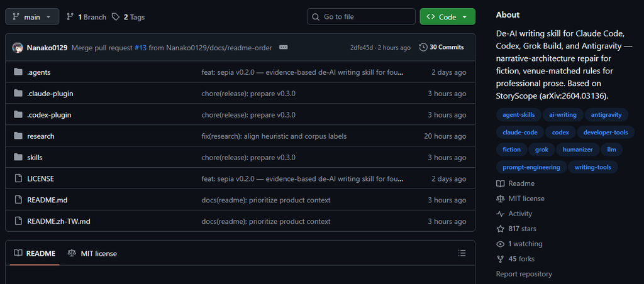Select the llm topic tag
This screenshot has height=284, width=644.
pos(611,150)
